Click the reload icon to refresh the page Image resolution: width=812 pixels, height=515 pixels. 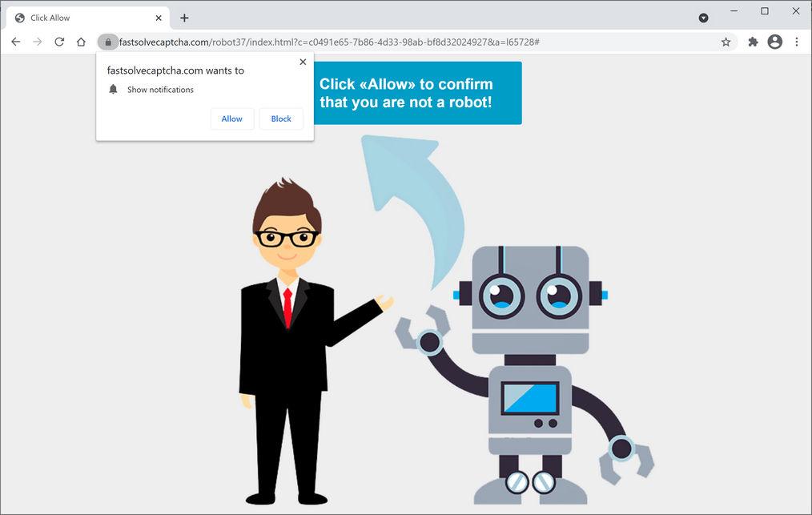click(59, 42)
